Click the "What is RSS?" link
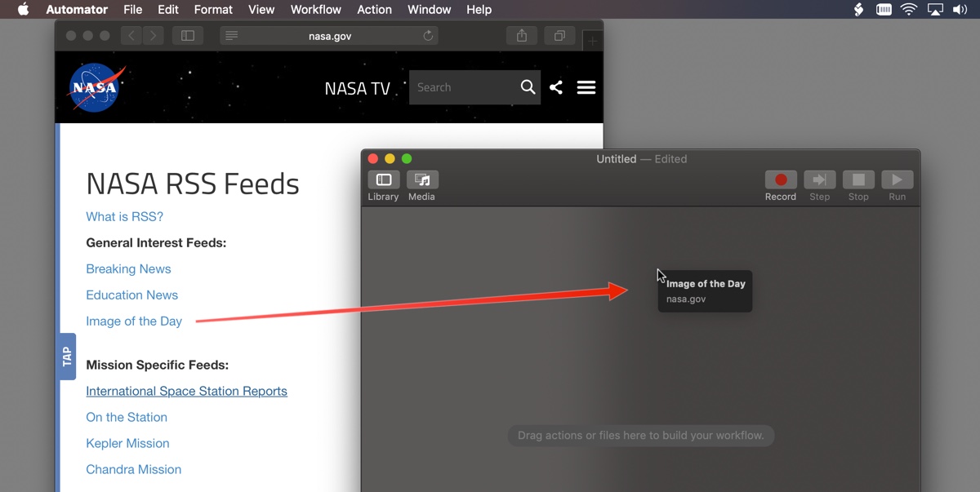This screenshot has width=980, height=492. coord(124,216)
